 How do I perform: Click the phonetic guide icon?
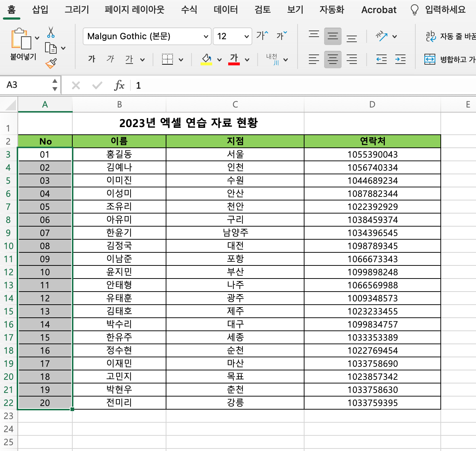pyautogui.click(x=272, y=59)
